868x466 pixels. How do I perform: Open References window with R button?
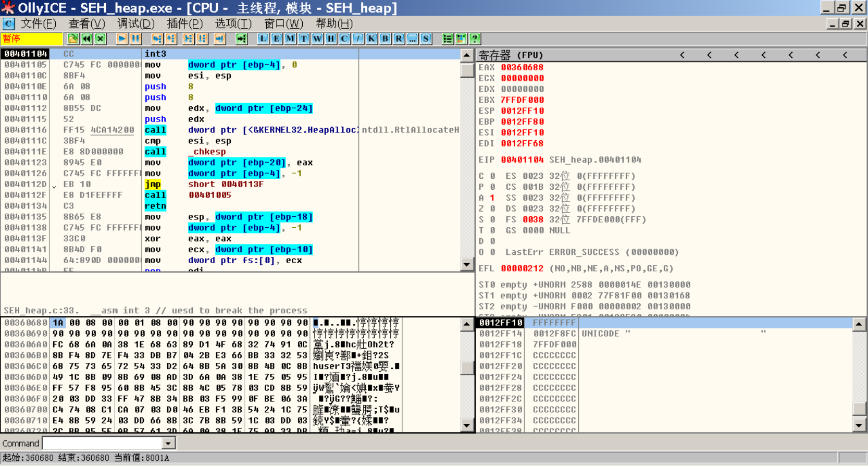click(x=399, y=39)
